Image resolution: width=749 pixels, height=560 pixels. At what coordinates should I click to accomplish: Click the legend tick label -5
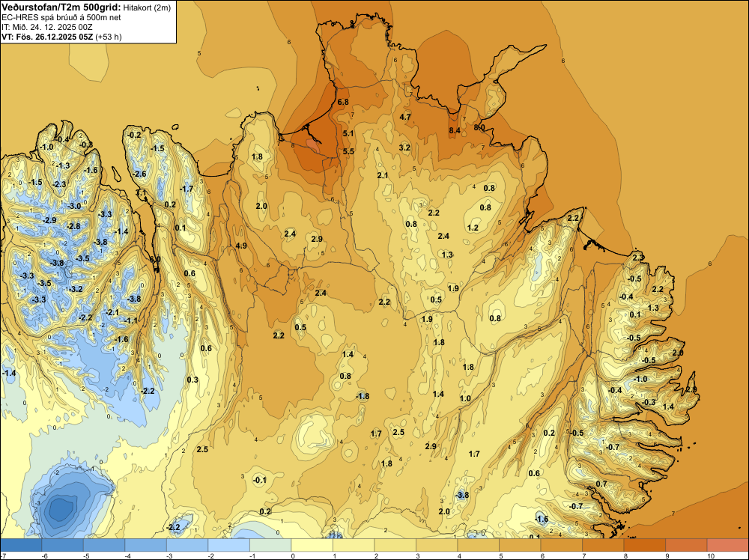tap(85, 556)
